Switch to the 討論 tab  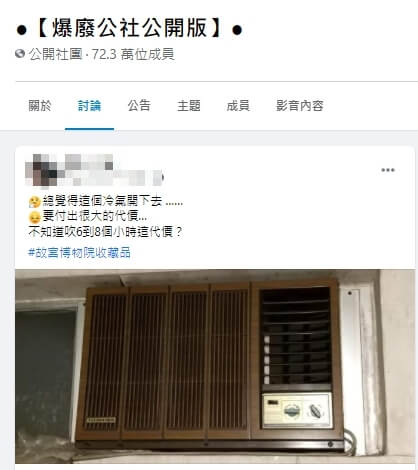tap(89, 106)
